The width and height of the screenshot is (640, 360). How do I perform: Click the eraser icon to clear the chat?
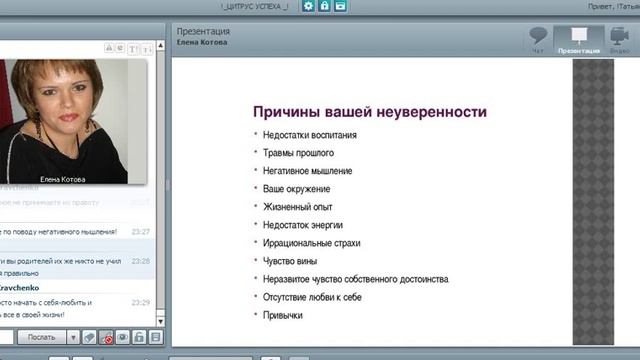click(x=89, y=338)
